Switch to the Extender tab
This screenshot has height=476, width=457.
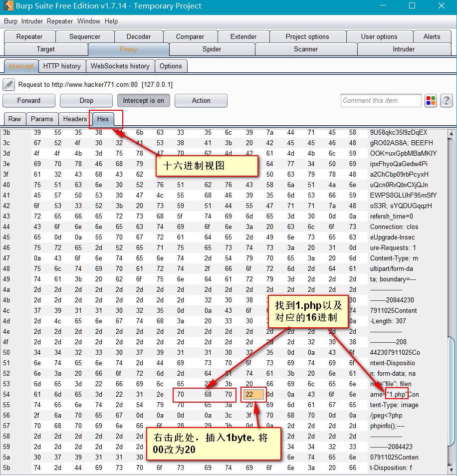click(x=243, y=37)
